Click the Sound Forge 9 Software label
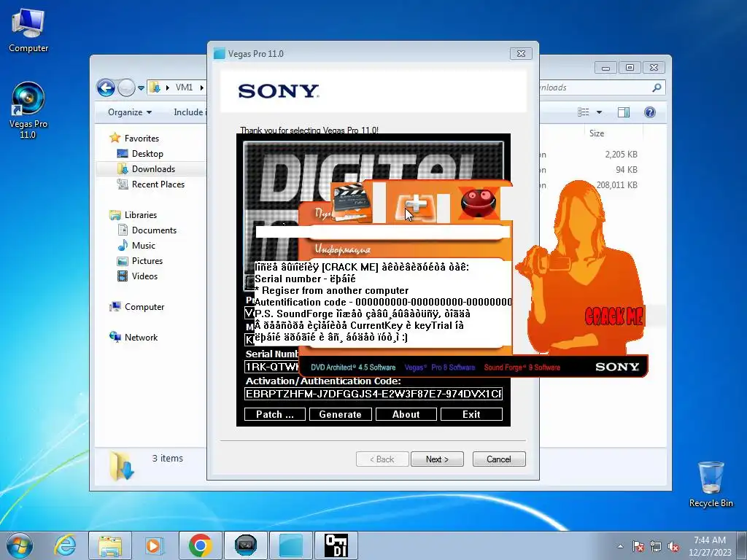This screenshot has height=560, width=747. [x=522, y=367]
